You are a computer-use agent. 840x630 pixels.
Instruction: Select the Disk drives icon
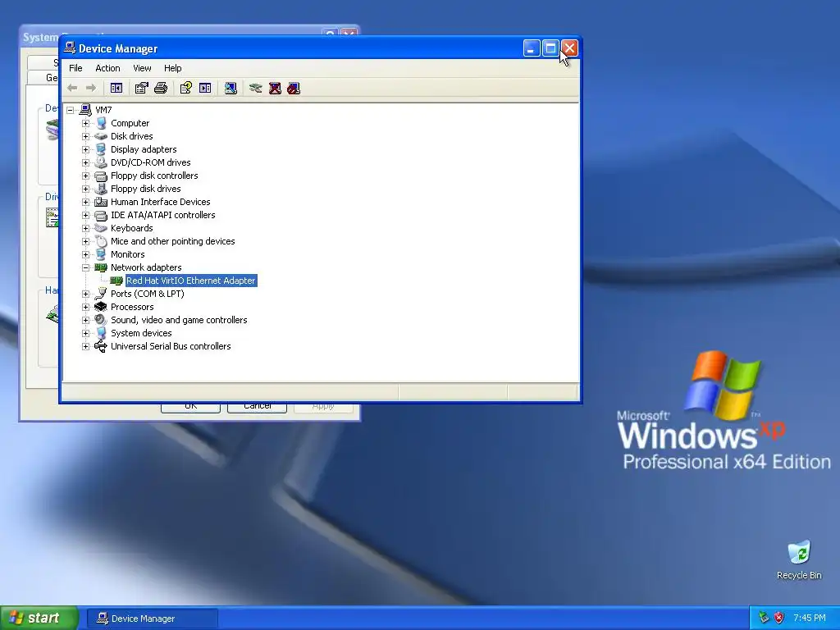pos(101,136)
